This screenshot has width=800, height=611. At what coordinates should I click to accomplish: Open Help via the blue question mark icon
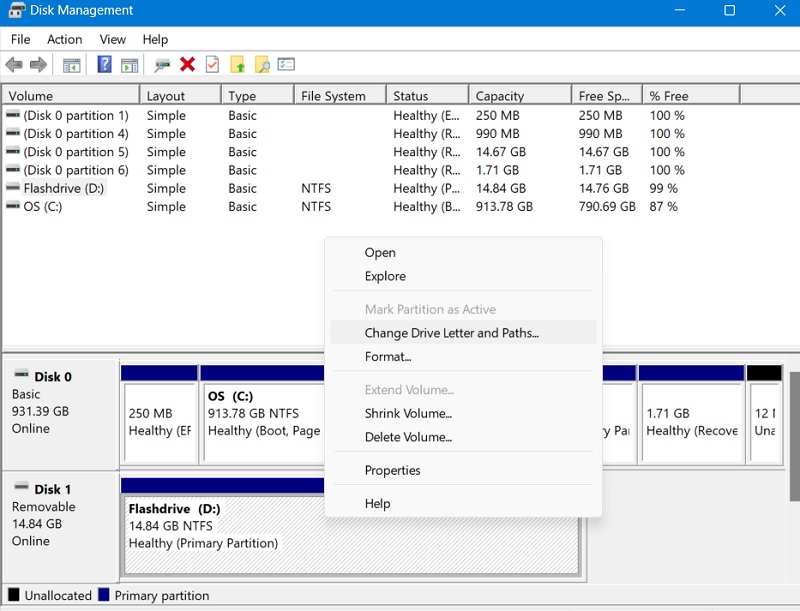(x=104, y=64)
